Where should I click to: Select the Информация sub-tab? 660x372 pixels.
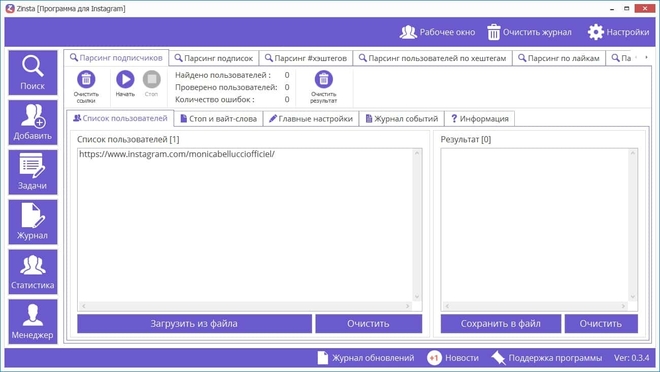(480, 119)
